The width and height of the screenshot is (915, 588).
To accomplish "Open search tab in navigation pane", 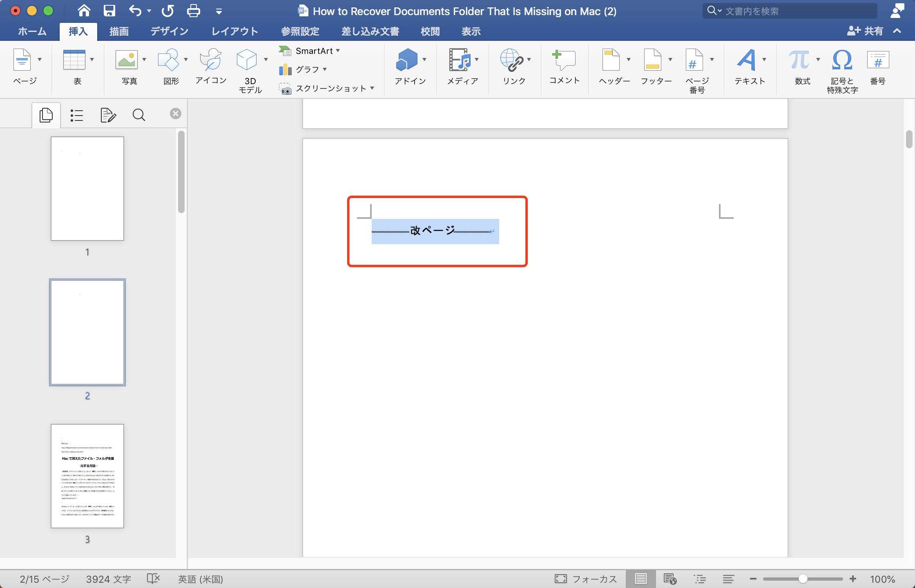I will point(139,115).
